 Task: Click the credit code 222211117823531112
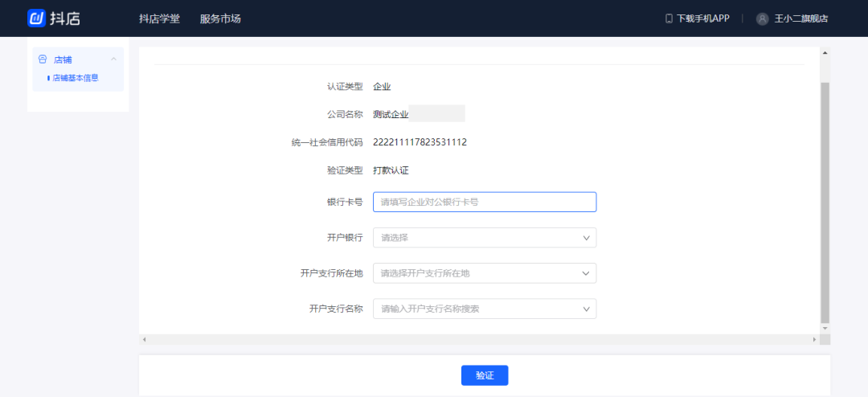coord(420,142)
